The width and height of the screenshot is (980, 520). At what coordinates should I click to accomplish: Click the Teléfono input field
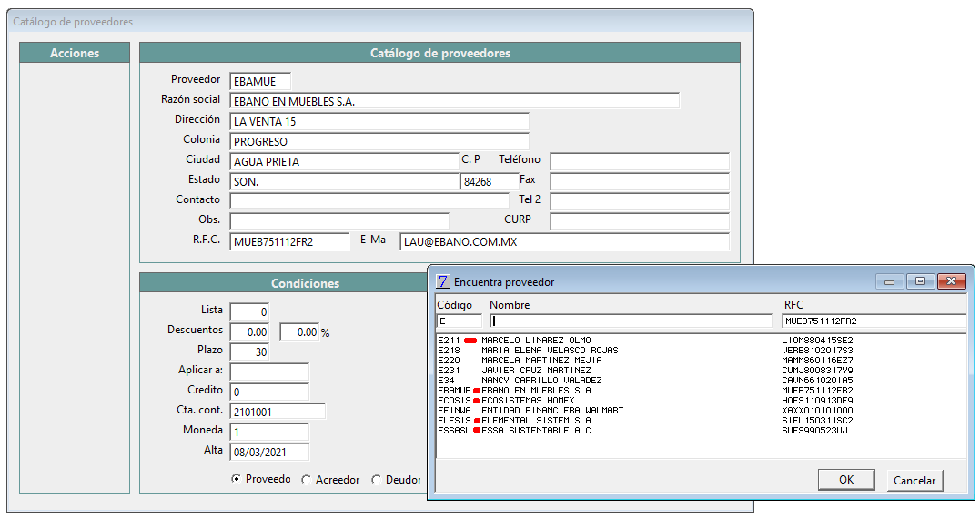click(640, 161)
